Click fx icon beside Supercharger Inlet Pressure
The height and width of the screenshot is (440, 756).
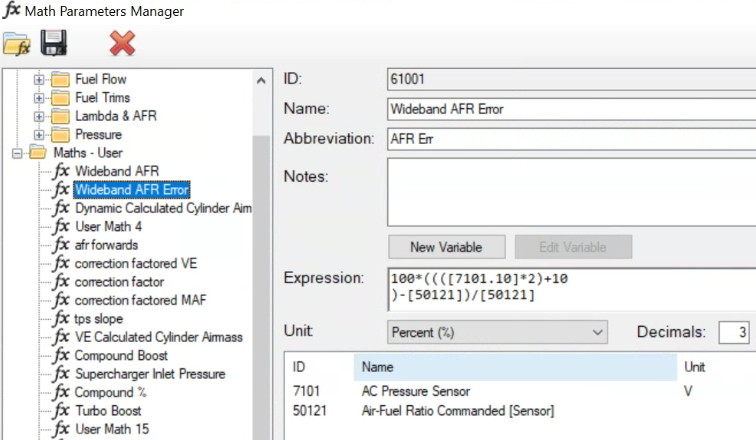coord(62,374)
